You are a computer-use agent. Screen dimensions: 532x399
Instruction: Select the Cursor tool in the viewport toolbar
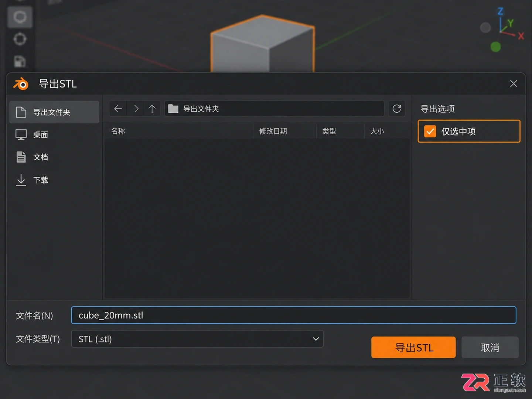point(20,39)
